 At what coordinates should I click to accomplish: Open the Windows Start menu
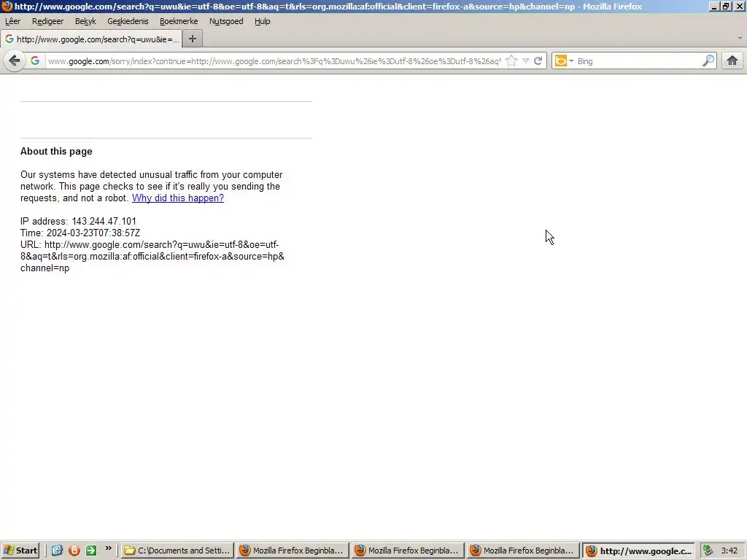pyautogui.click(x=20, y=551)
